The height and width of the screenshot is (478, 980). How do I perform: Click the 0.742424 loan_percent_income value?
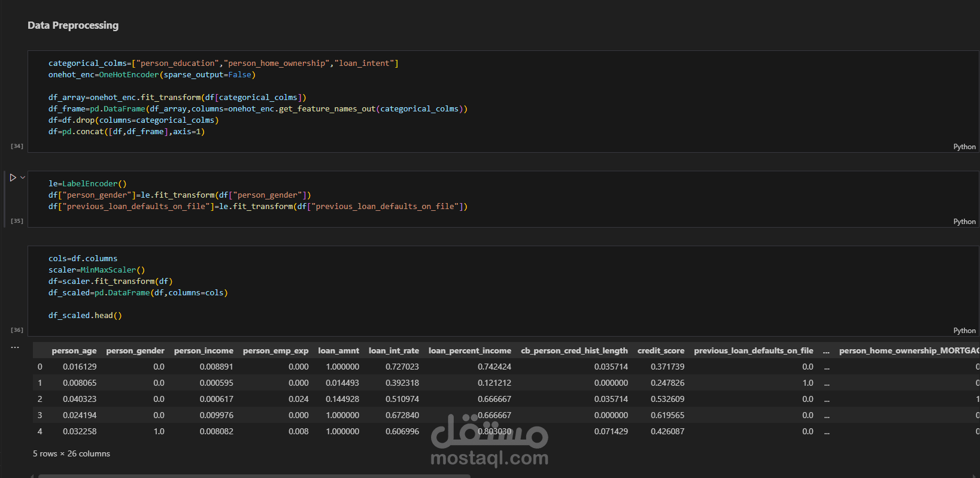click(494, 367)
